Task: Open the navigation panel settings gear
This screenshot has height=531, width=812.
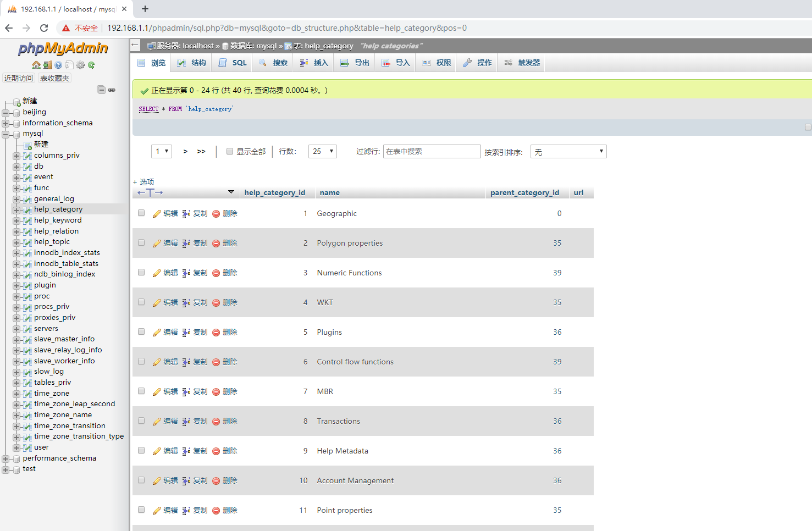Action: coord(81,65)
